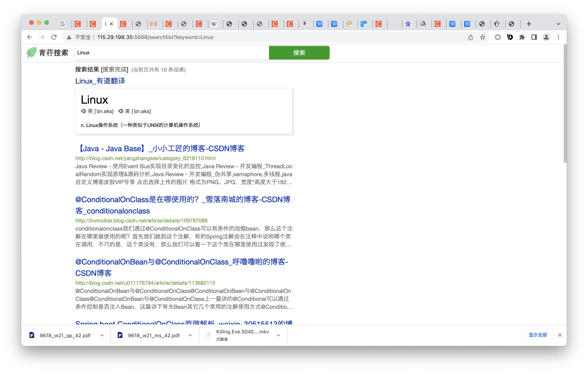This screenshot has height=374, width=588.
Task: Play the British pronunciation speaker icon
Action: [84, 111]
